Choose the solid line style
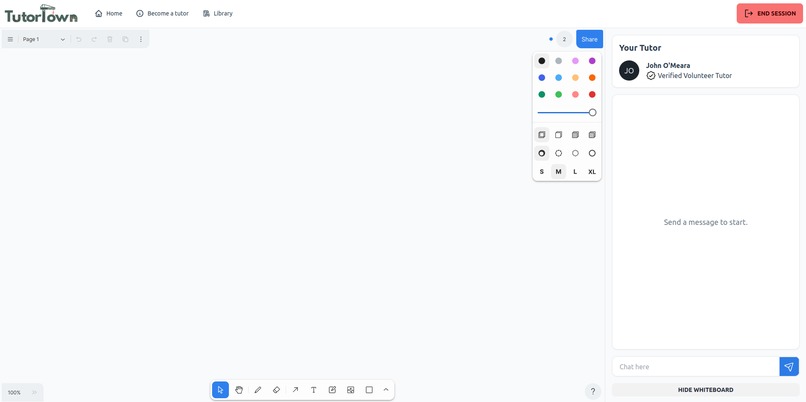The height and width of the screenshot is (402, 806). (x=592, y=153)
